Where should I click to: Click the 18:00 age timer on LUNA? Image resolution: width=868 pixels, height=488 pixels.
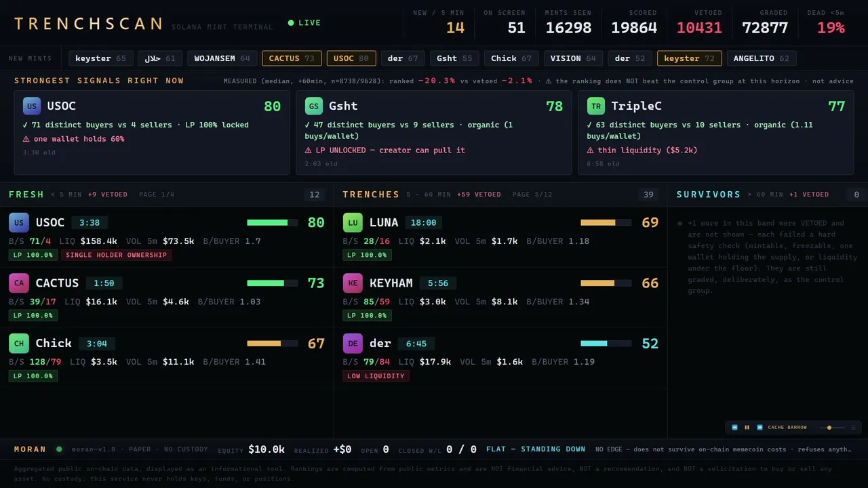(x=425, y=222)
